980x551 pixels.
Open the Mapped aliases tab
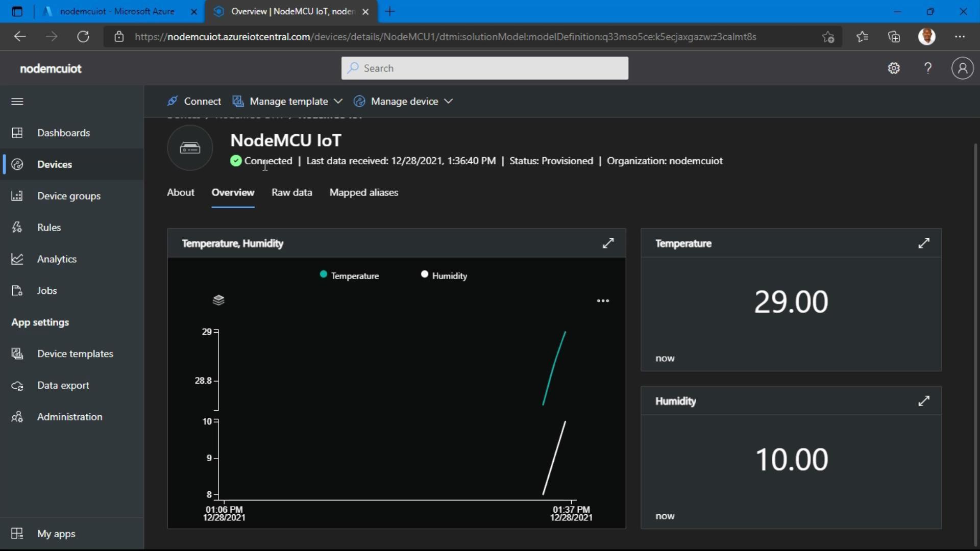[363, 192]
